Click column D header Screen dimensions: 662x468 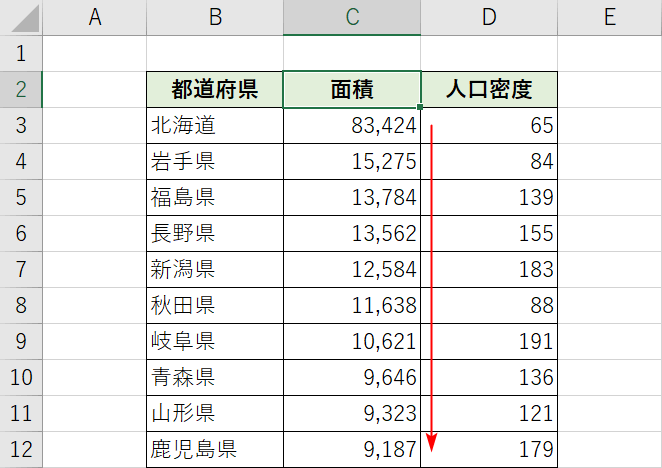pos(488,17)
